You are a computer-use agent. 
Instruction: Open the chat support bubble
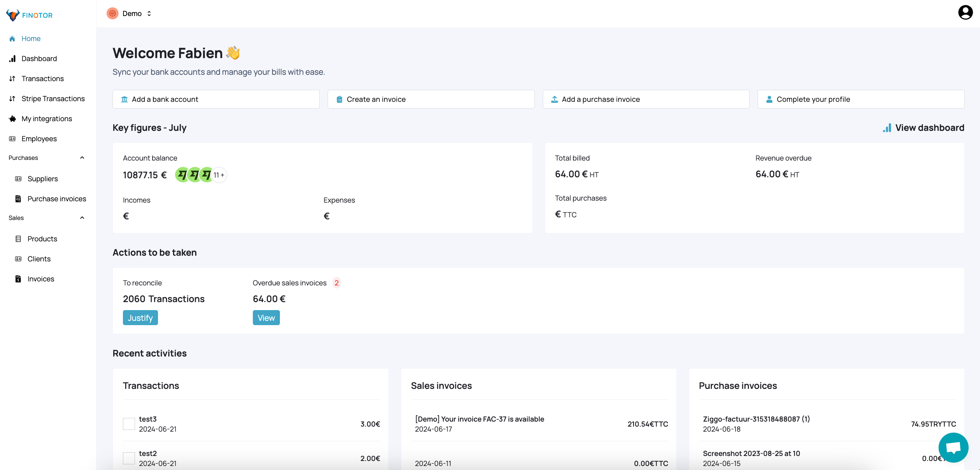coord(953,448)
